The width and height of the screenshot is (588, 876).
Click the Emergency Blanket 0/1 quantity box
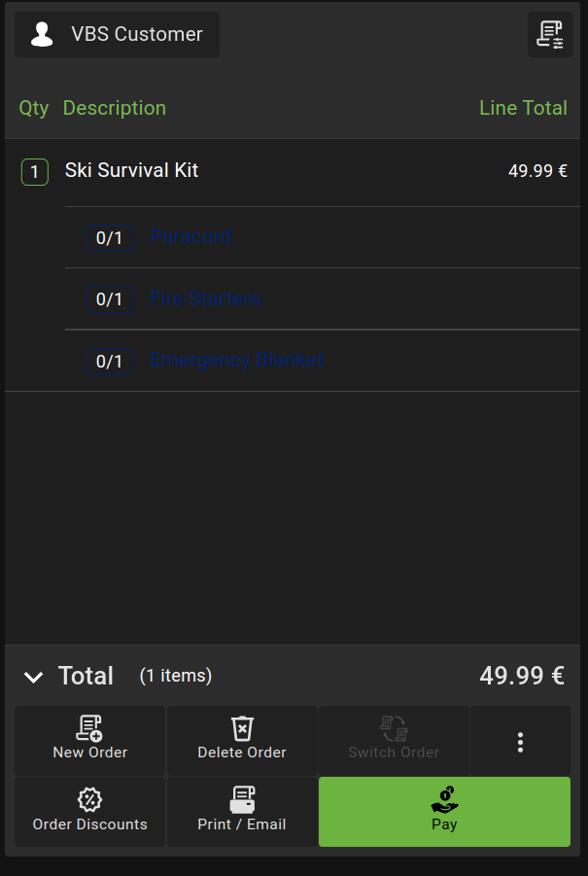coord(110,362)
